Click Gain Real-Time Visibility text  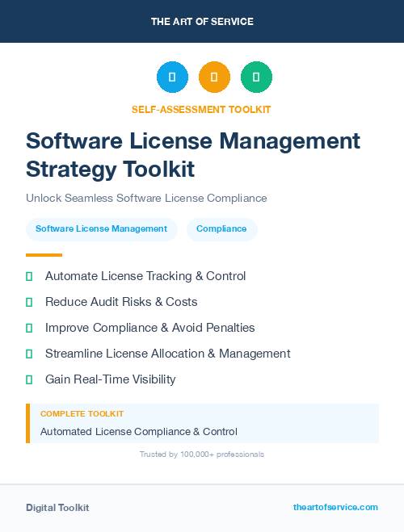(x=111, y=379)
